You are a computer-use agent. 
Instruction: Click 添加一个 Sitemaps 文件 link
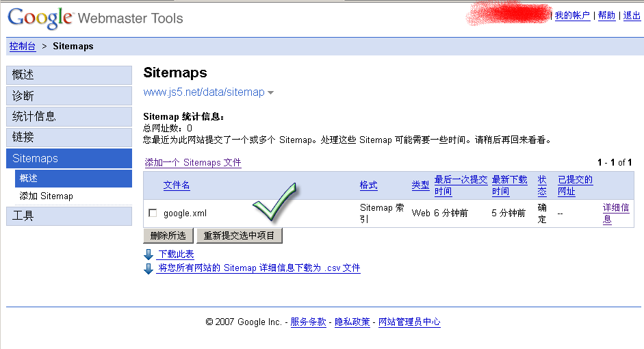(x=192, y=163)
